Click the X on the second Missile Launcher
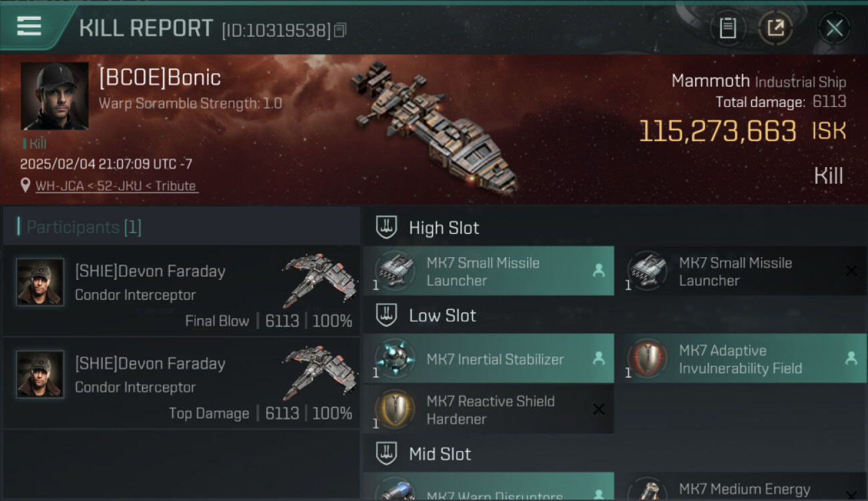This screenshot has width=868, height=501. click(851, 271)
